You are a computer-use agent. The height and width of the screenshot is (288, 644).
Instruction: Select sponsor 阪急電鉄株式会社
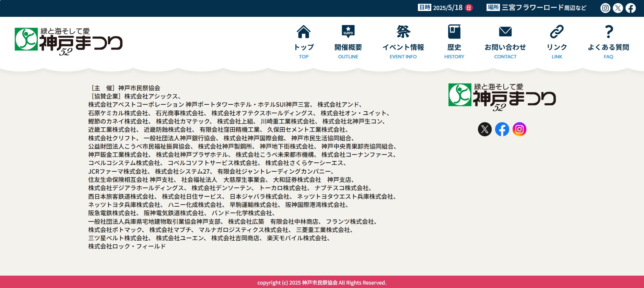click(112, 213)
